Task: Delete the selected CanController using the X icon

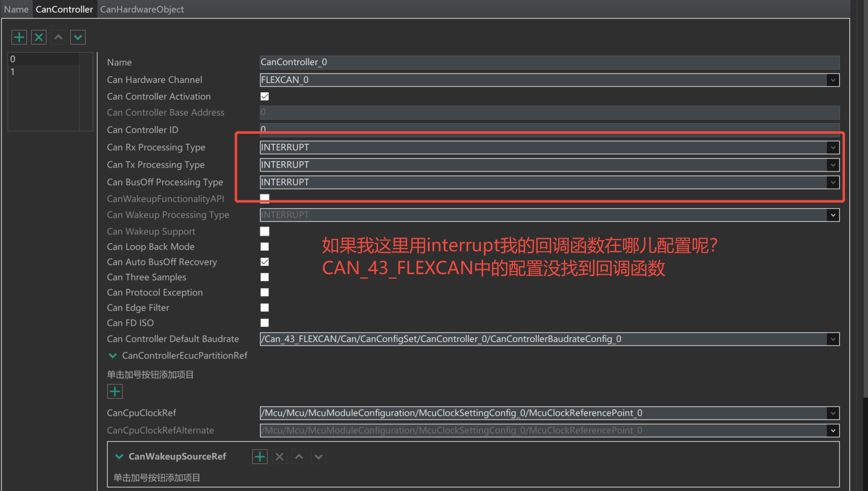Action: [x=39, y=37]
